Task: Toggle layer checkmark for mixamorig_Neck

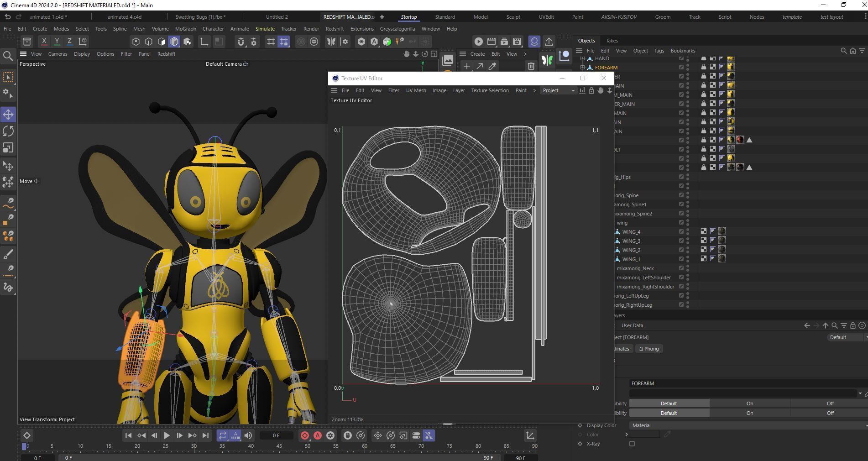Action: pyautogui.click(x=681, y=268)
